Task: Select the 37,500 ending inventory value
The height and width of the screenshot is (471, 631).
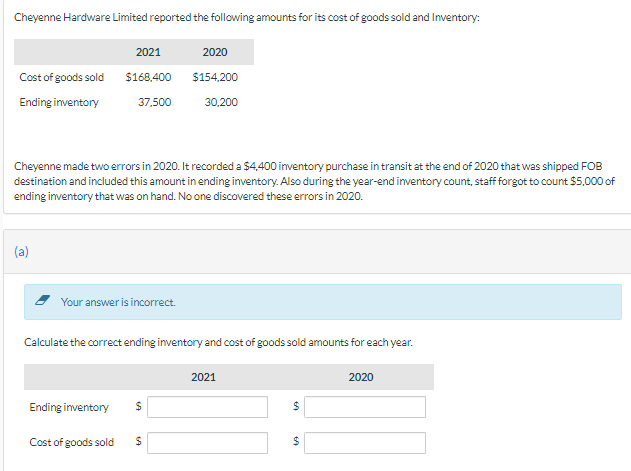Action: click(x=155, y=102)
